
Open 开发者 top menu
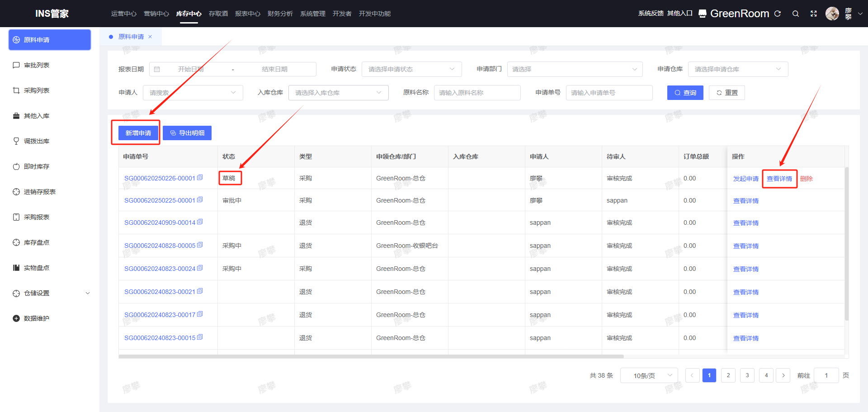click(342, 14)
